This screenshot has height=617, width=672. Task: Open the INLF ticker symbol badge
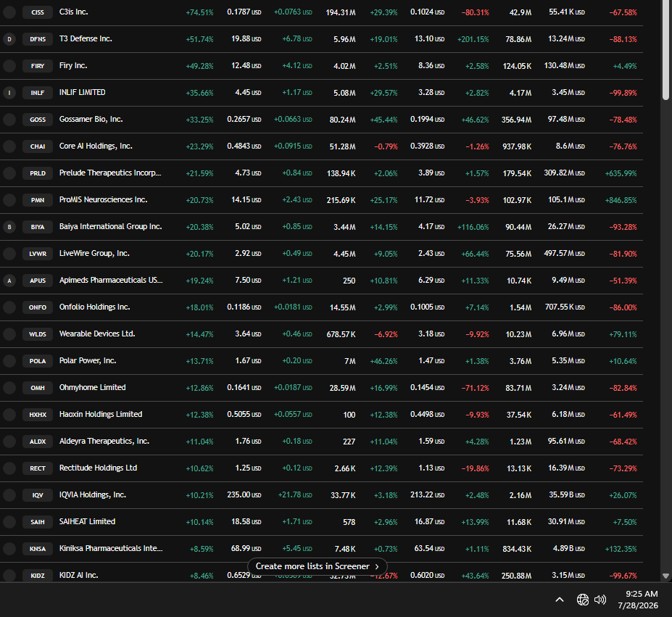(38, 93)
